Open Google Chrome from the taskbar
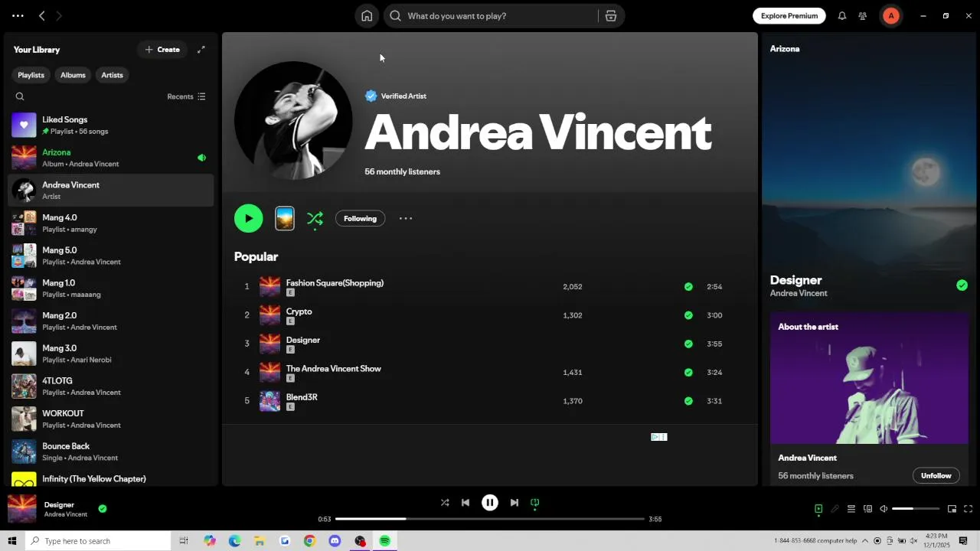The image size is (980, 551). point(309,541)
